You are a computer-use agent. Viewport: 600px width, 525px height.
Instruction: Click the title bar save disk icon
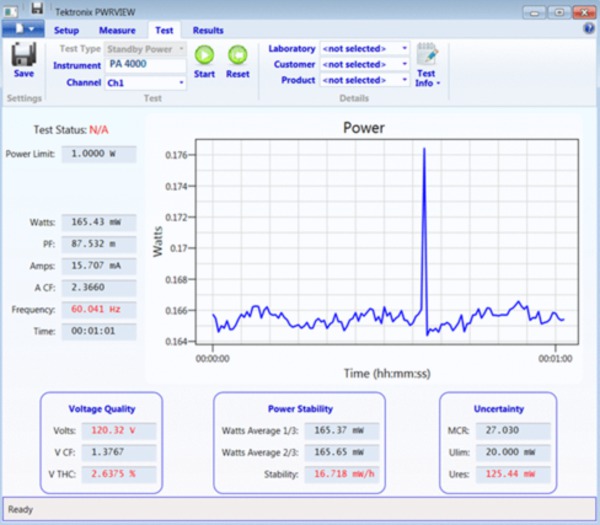click(37, 8)
